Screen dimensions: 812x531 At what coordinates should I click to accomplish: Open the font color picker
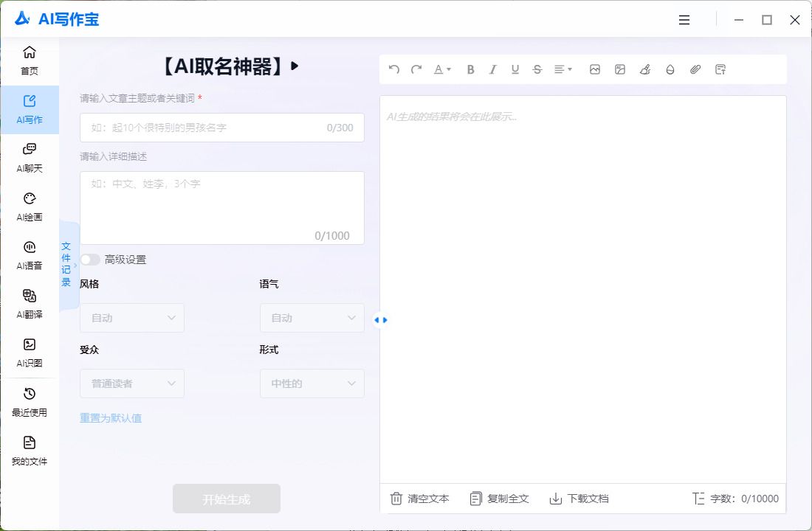coord(442,69)
